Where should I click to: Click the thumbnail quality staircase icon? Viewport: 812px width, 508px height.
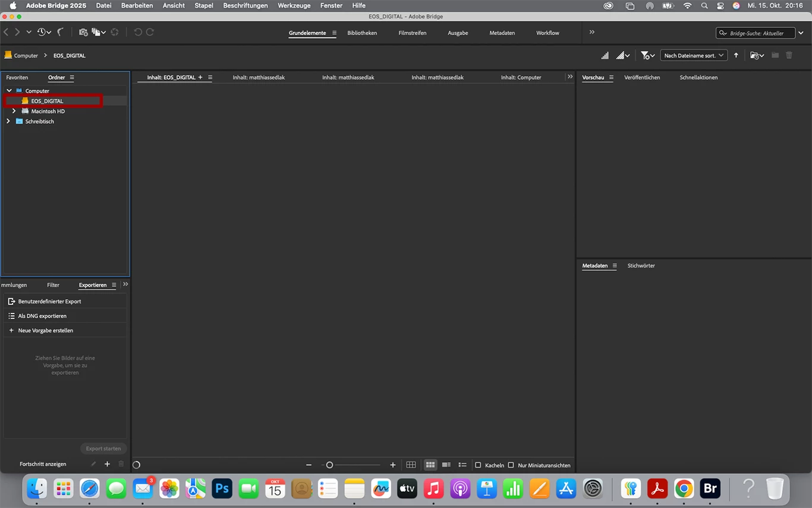coord(605,55)
